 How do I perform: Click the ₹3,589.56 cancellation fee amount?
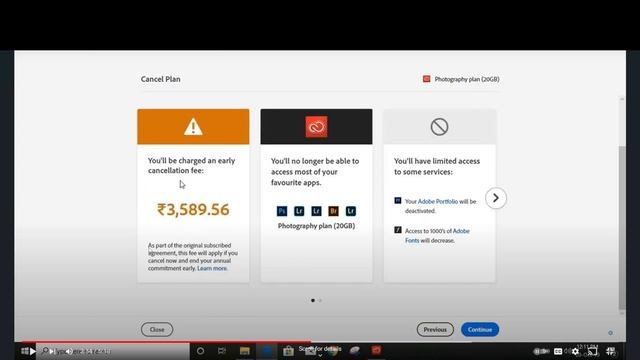coord(193,209)
